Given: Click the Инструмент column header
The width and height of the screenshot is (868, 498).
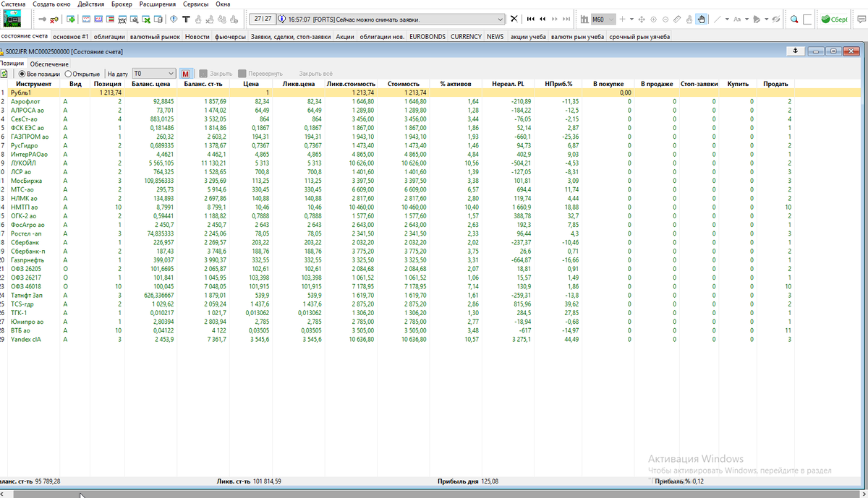Looking at the screenshot, I should (x=34, y=84).
